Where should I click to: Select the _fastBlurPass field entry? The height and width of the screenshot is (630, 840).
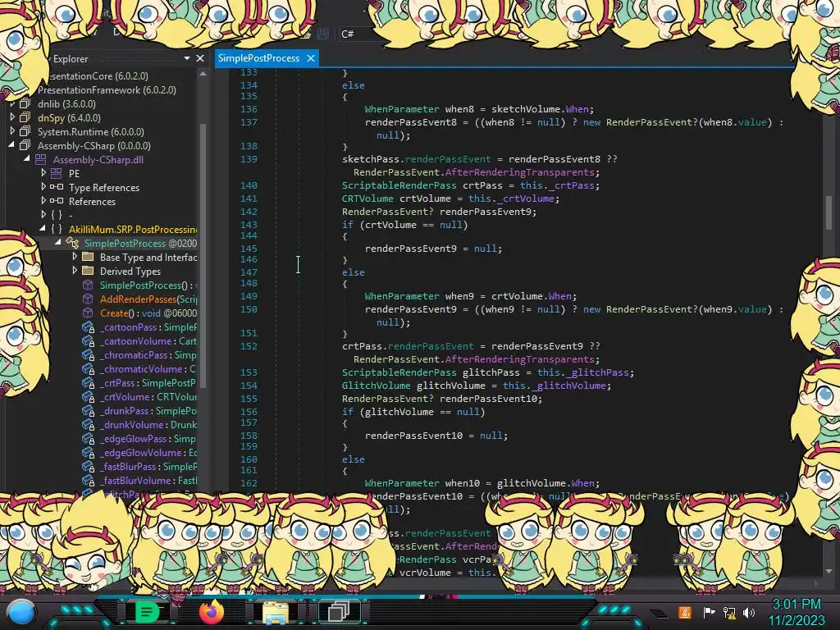point(148,466)
